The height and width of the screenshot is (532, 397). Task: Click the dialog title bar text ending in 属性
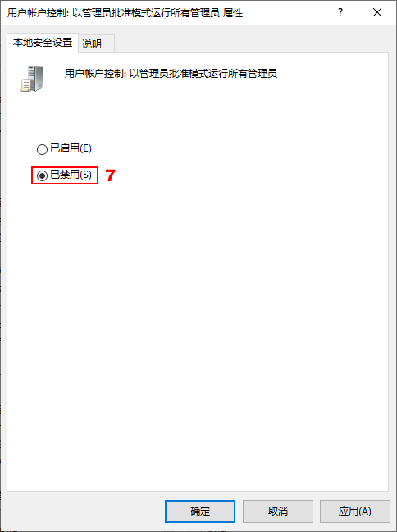tap(125, 13)
